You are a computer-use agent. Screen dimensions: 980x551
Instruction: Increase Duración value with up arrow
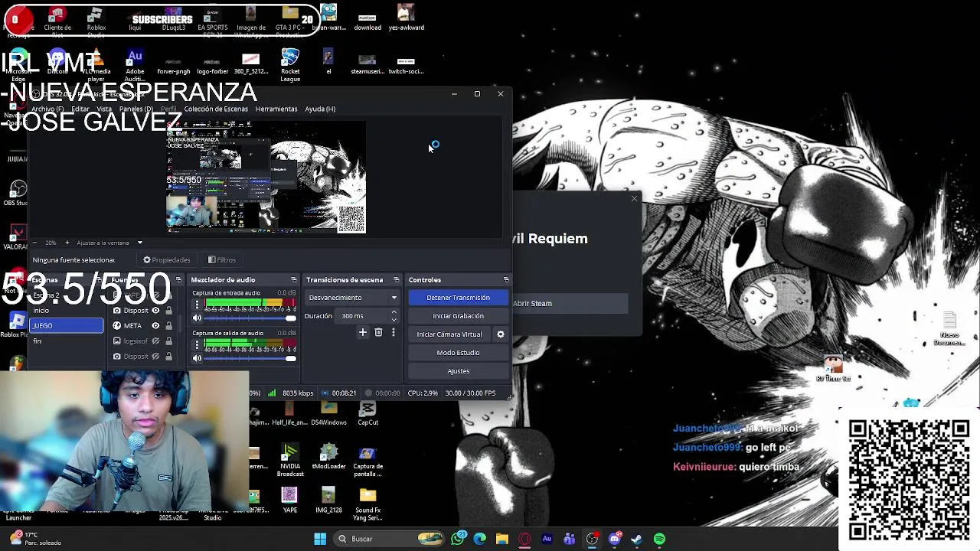394,312
